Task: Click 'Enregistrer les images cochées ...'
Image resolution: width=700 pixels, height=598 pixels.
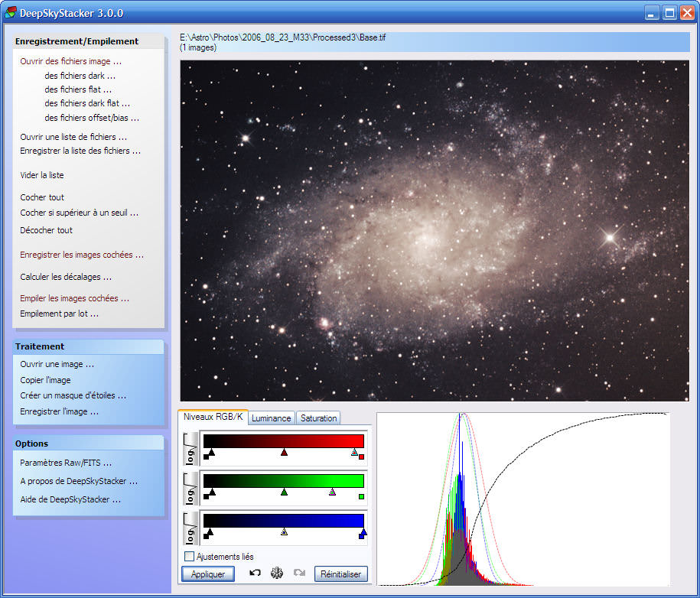Action: 82,255
